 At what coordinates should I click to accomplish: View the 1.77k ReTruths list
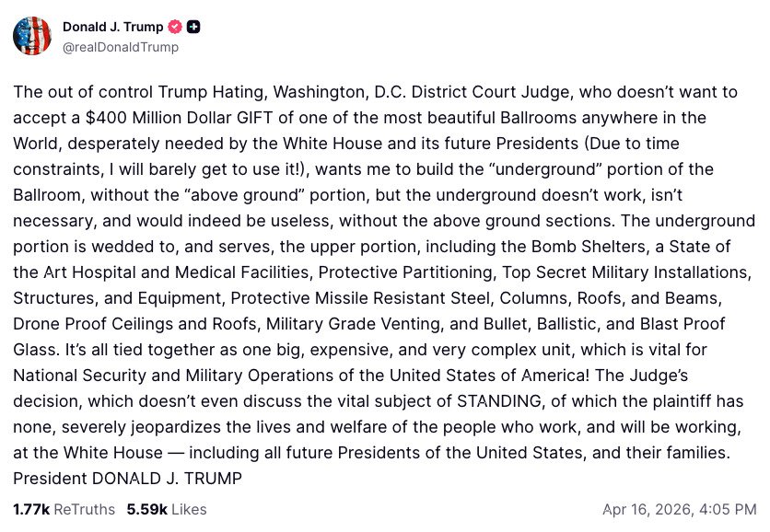[64, 509]
